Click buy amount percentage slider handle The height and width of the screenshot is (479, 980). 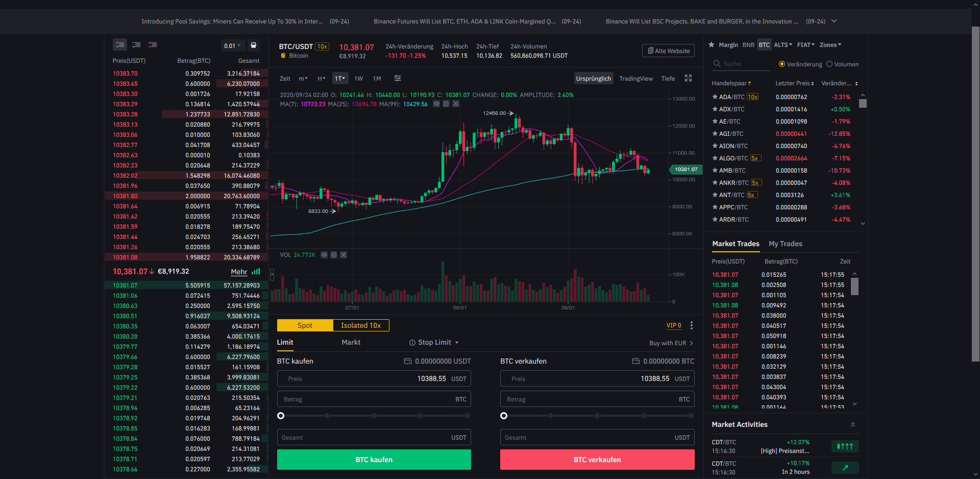point(281,416)
